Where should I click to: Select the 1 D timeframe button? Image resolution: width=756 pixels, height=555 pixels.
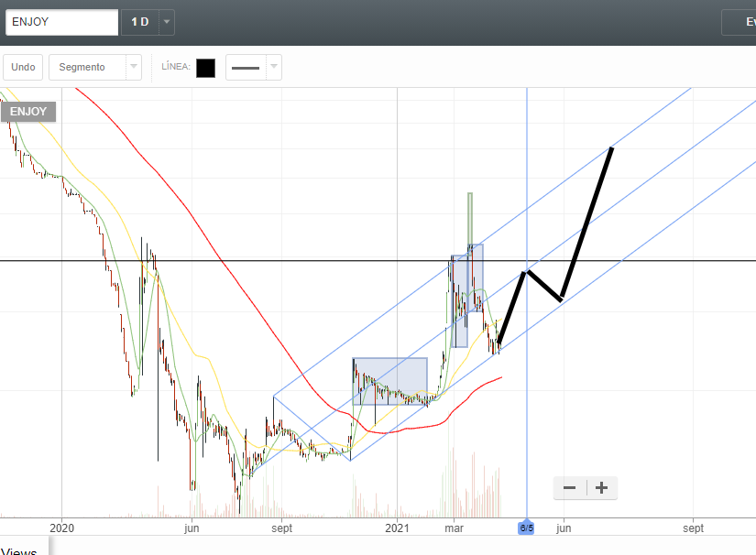point(140,22)
